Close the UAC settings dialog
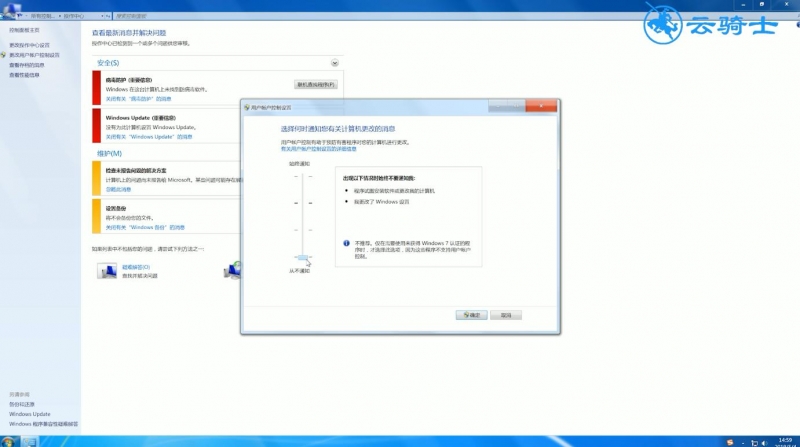This screenshot has height=447, width=800. [x=541, y=106]
